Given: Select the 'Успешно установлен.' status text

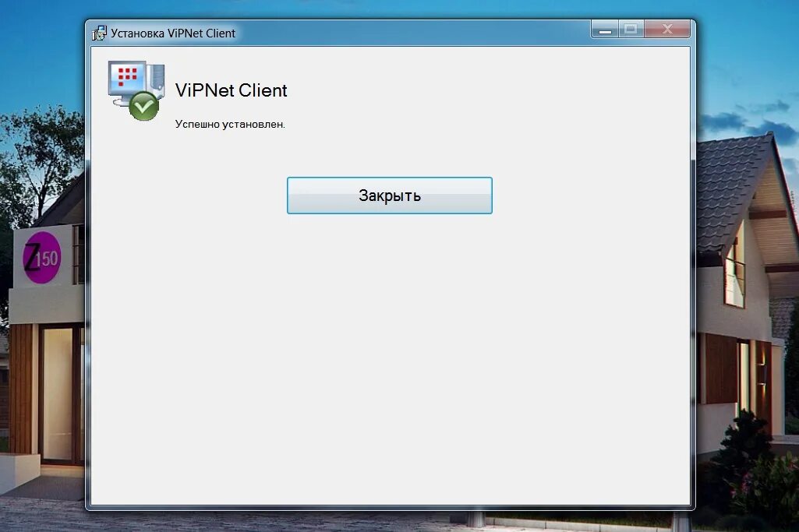Looking at the screenshot, I should click(230, 124).
